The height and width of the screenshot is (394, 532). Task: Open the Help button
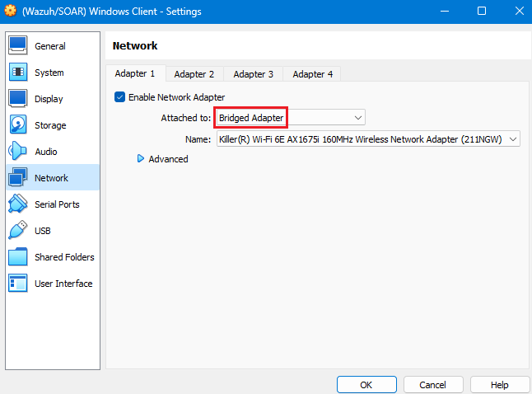[x=499, y=384]
